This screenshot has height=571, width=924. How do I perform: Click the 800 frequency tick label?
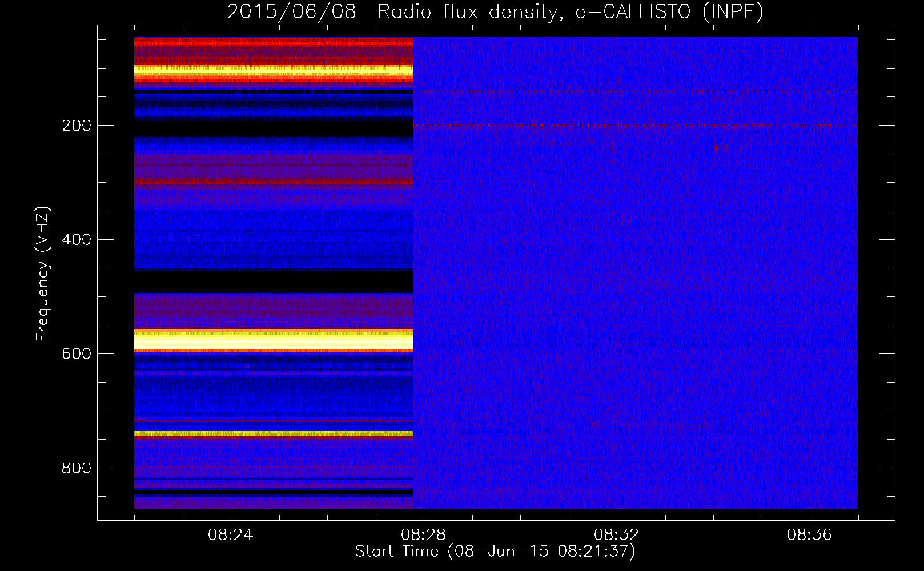click(x=76, y=468)
